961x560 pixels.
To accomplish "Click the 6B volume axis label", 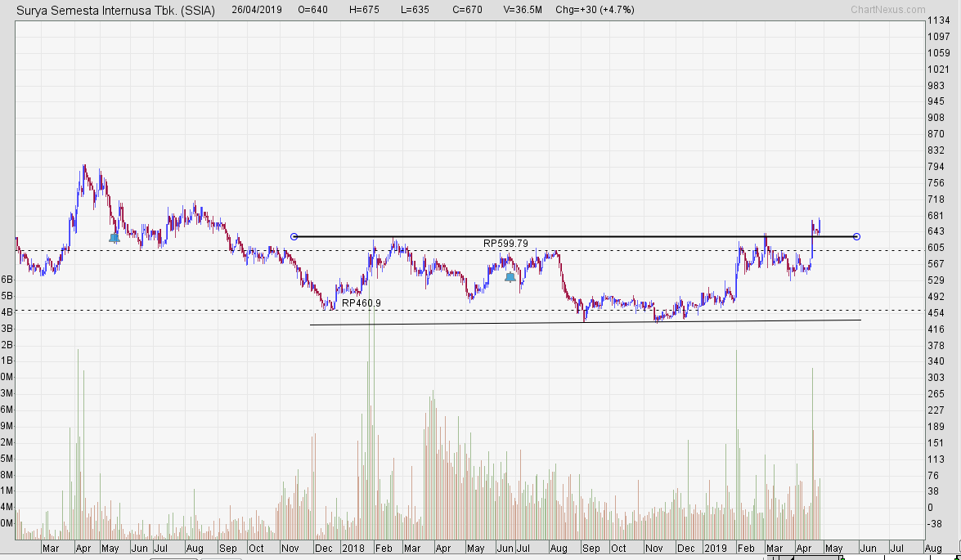I will pyautogui.click(x=7, y=280).
